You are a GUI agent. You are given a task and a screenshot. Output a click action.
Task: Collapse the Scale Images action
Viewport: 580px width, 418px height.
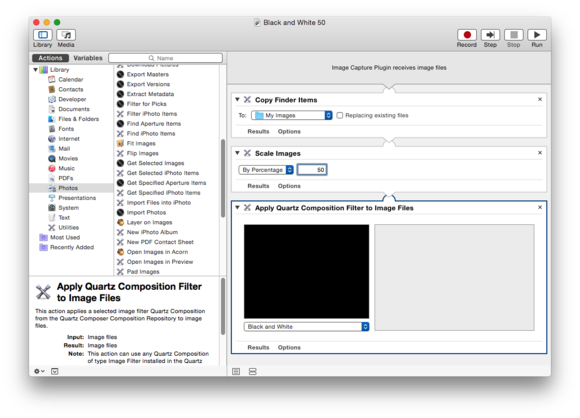(237, 153)
